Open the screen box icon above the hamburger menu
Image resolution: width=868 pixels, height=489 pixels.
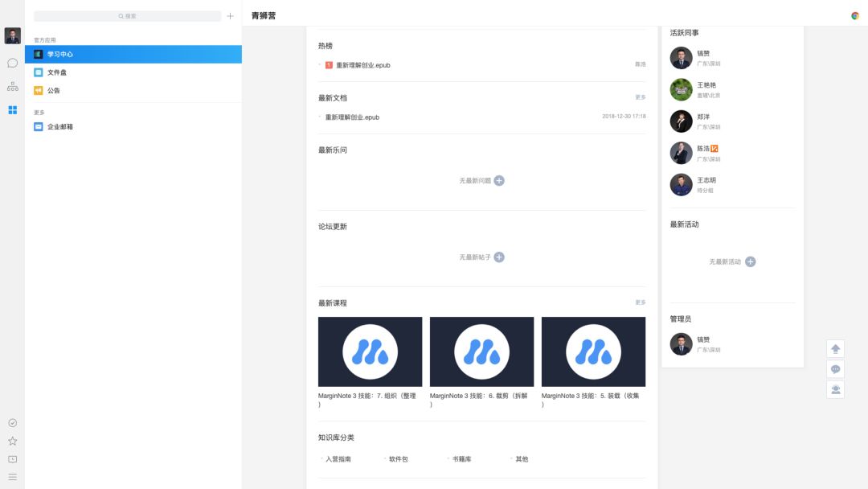pyautogui.click(x=12, y=459)
